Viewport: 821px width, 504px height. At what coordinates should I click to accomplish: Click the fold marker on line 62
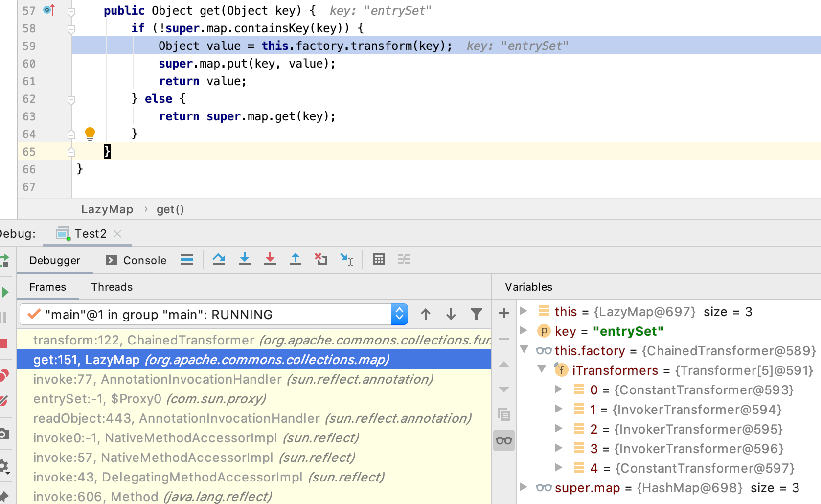point(71,99)
